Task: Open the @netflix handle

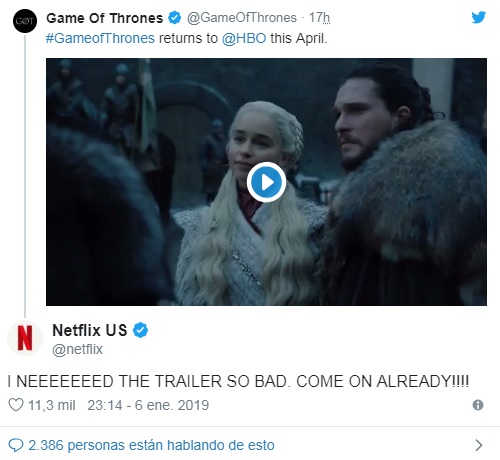Action: click(77, 349)
